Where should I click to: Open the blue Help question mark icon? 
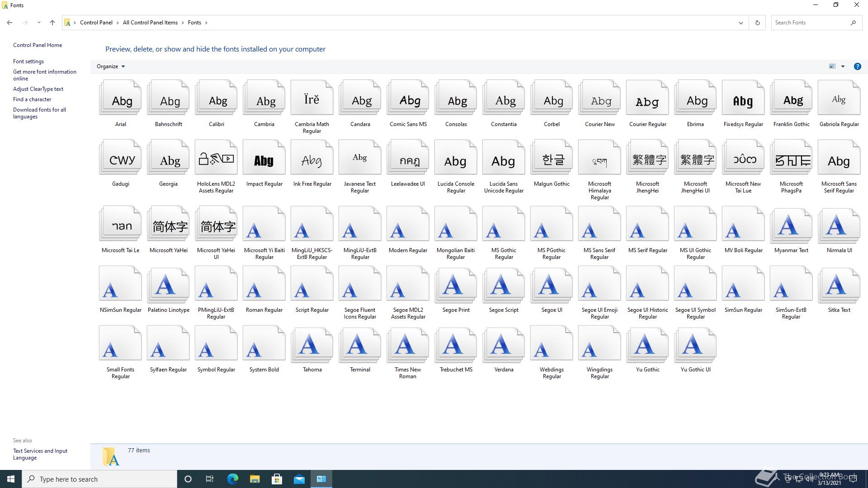[857, 66]
